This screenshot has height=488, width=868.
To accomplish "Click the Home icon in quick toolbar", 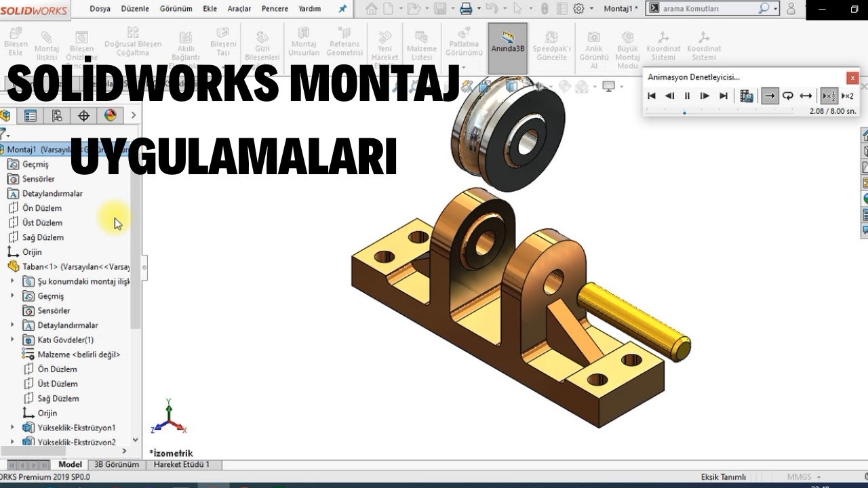I will 371,9.
